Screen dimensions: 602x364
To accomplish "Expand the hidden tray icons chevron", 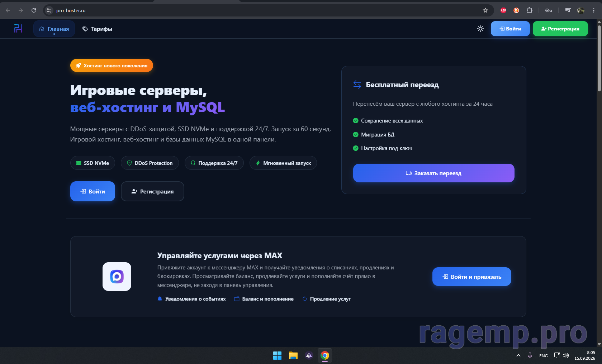I will [518, 355].
